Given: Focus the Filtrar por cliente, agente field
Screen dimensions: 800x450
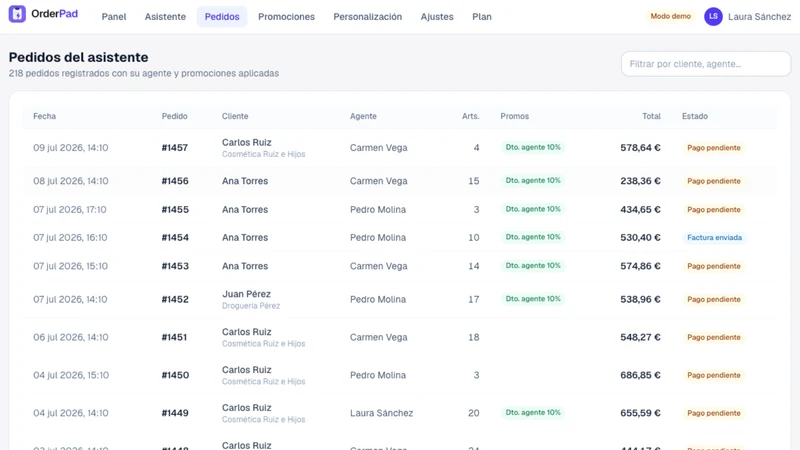Looking at the screenshot, I should (706, 64).
